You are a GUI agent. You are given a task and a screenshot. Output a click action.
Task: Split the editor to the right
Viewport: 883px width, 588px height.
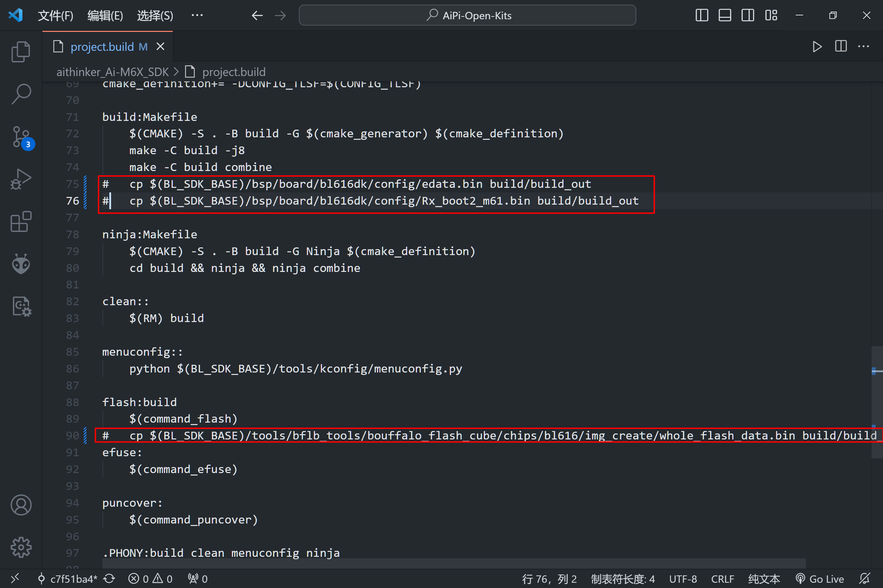841,47
